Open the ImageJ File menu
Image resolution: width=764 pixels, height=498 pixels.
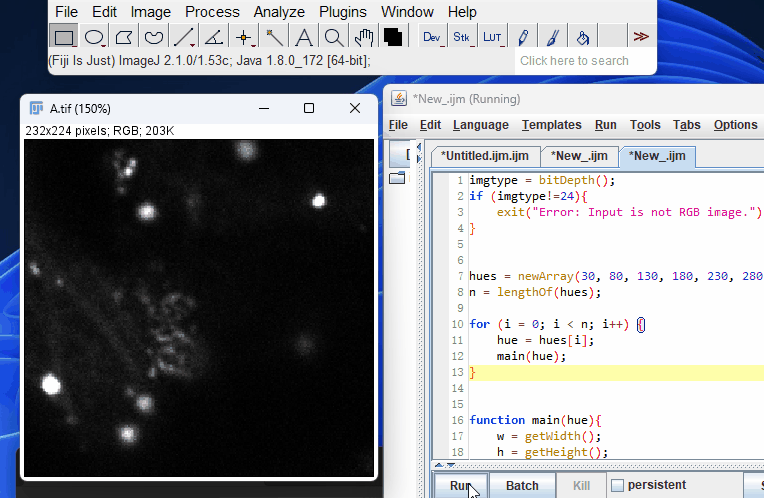[x=66, y=12]
